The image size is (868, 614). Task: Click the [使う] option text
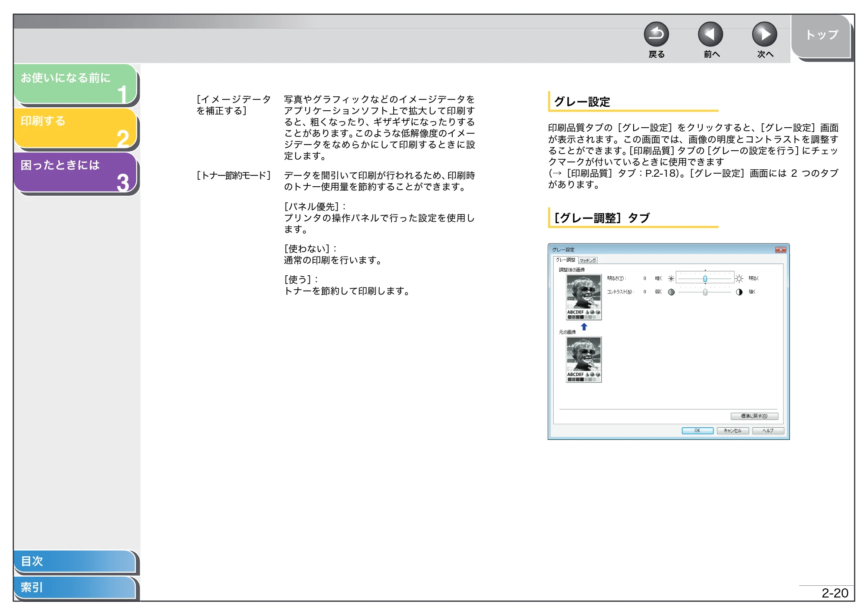[301, 280]
